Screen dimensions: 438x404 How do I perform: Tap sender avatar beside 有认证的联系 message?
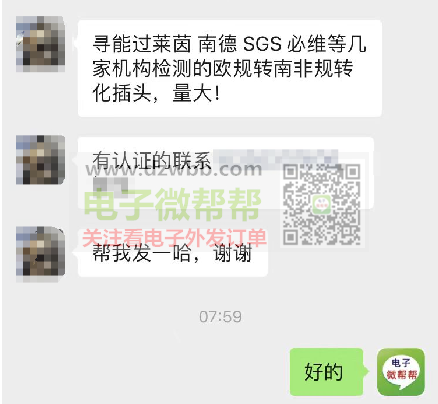tap(40, 160)
